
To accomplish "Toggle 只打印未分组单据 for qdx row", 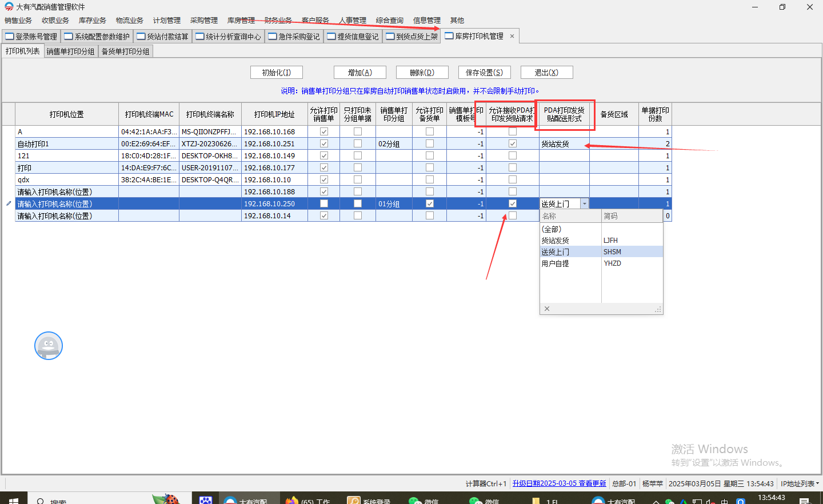I will [x=358, y=179].
